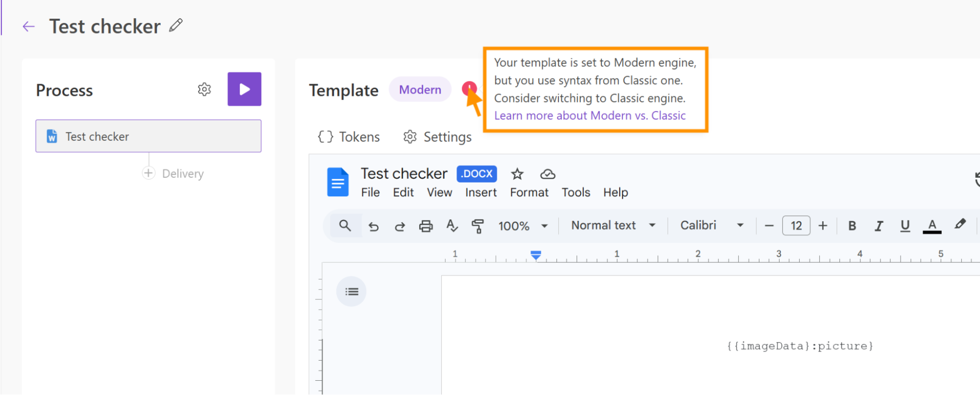This screenshot has width=980, height=395.
Task: Open Process settings gear icon
Action: [204, 89]
